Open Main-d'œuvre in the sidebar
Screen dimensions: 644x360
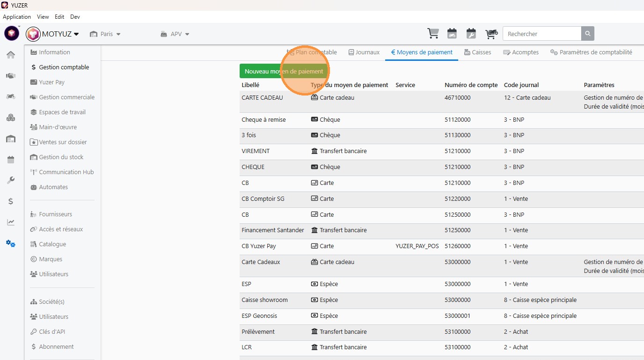53,127
